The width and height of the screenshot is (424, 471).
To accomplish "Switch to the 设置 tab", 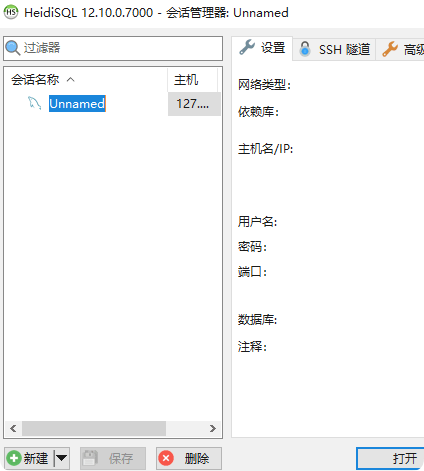I will coord(262,48).
